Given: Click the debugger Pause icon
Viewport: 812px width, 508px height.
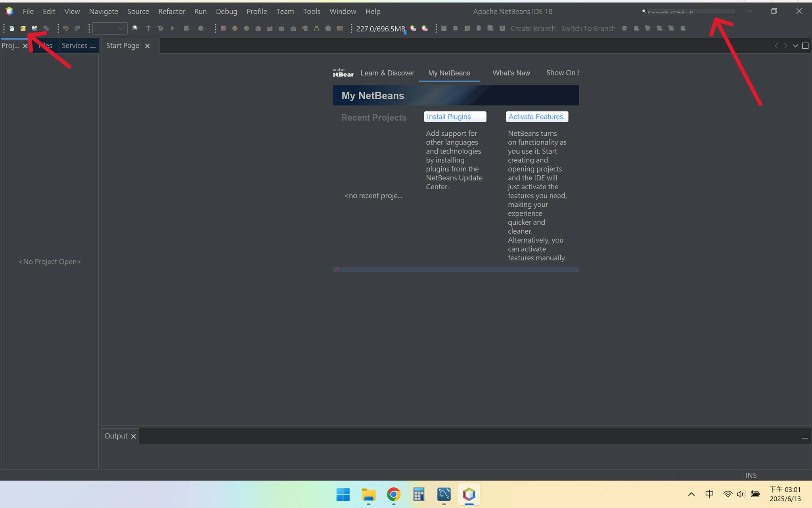Looking at the screenshot, I should [235, 29].
